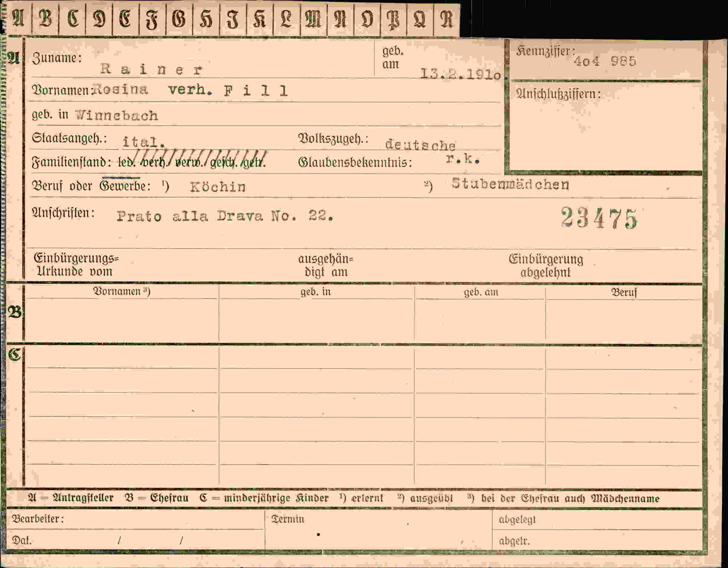Click the "Anschlußziffern:" label
Image resolution: width=728 pixels, height=568 pixels.
point(558,94)
